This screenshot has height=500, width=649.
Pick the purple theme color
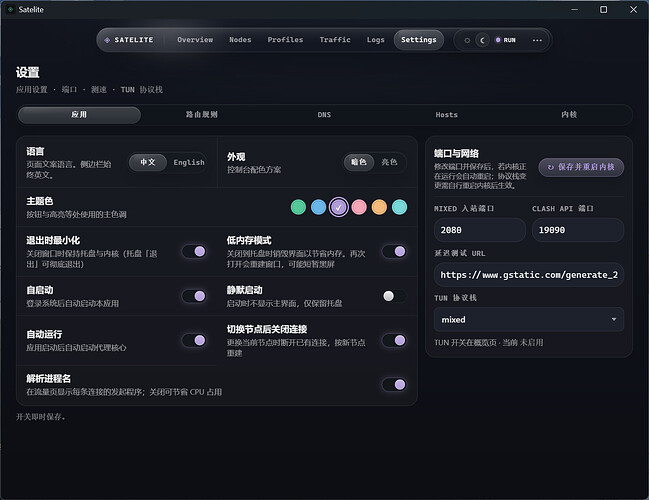[x=339, y=207]
